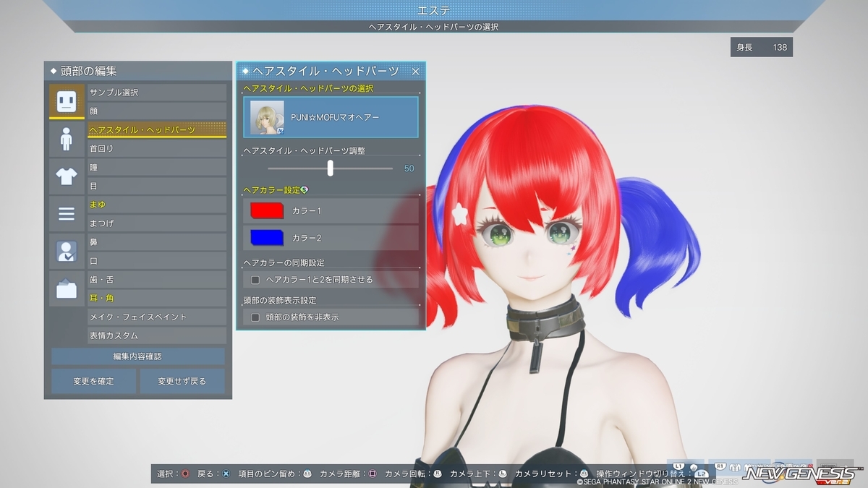868x488 pixels.
Task: Click 変更を確定 button
Action: pyautogui.click(x=93, y=381)
